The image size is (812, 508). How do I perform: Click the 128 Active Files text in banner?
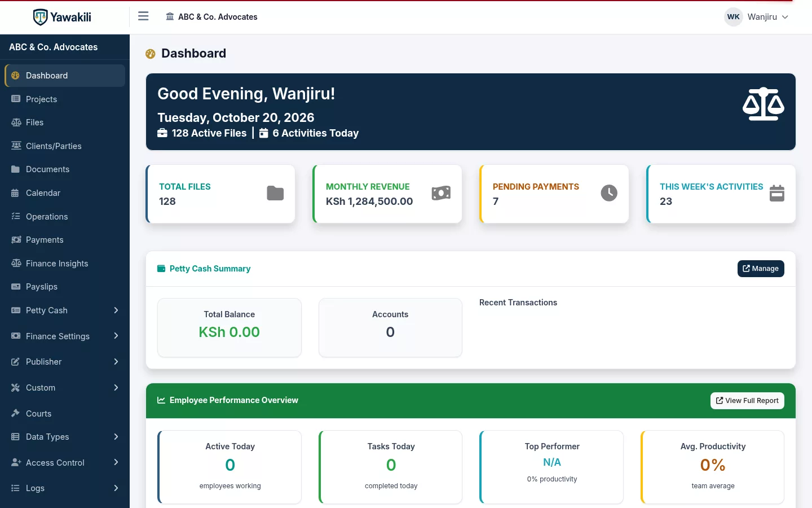pos(209,133)
